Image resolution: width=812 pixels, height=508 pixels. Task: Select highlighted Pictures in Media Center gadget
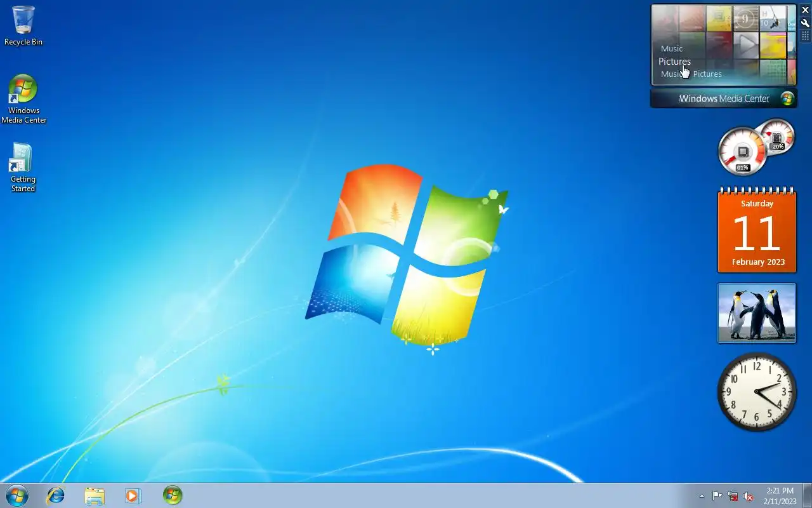674,62
